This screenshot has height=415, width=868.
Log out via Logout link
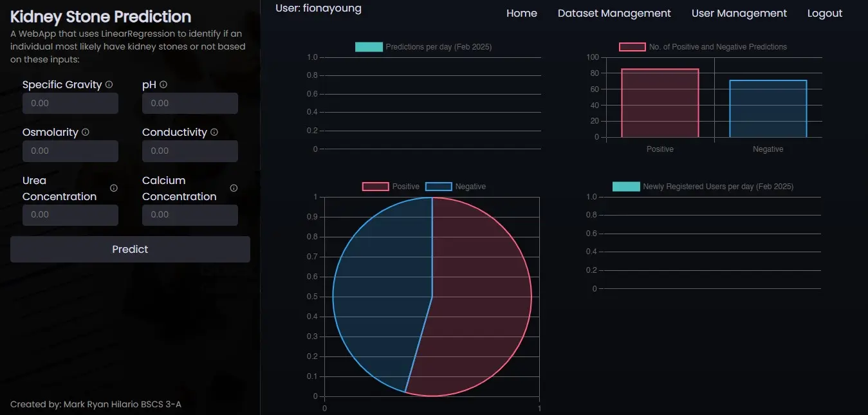(x=824, y=14)
